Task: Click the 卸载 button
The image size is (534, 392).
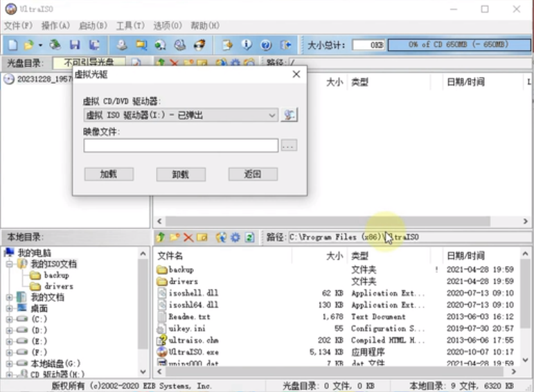Action: [181, 175]
